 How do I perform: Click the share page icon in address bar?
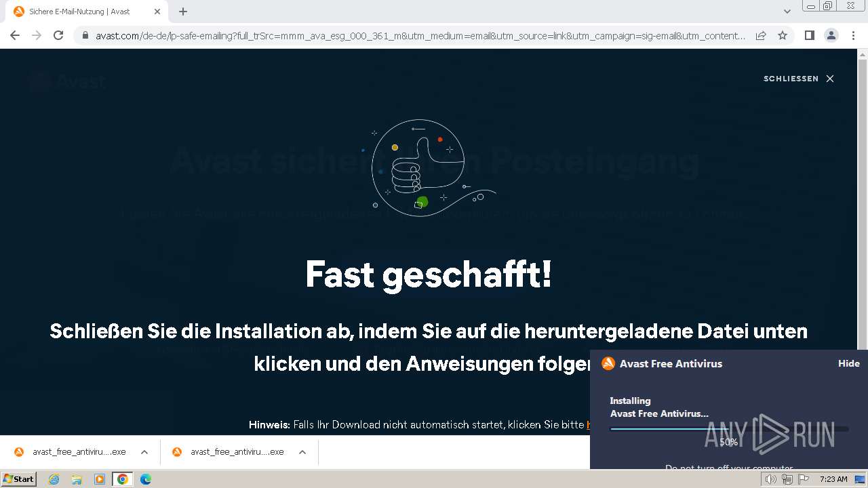pyautogui.click(x=761, y=35)
